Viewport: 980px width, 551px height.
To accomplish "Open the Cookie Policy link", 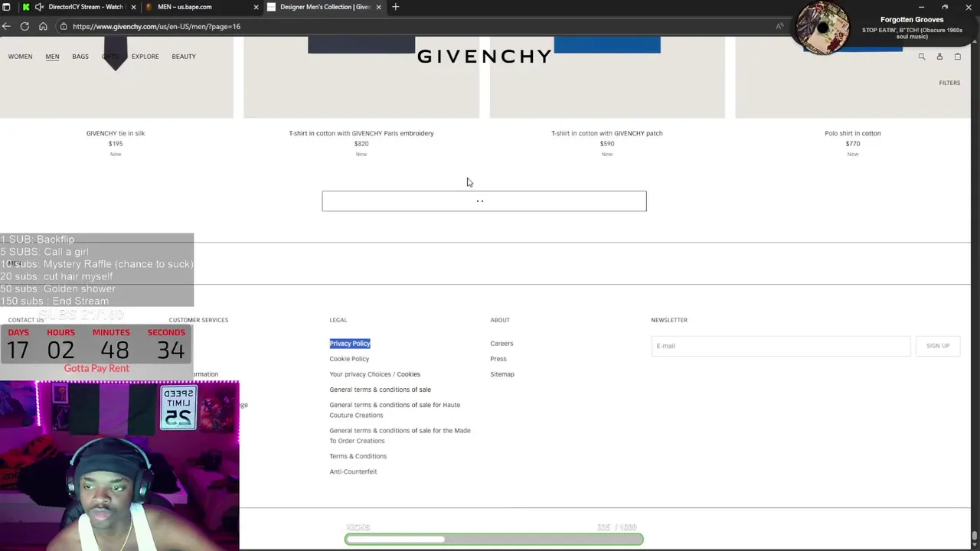I will 349,359.
